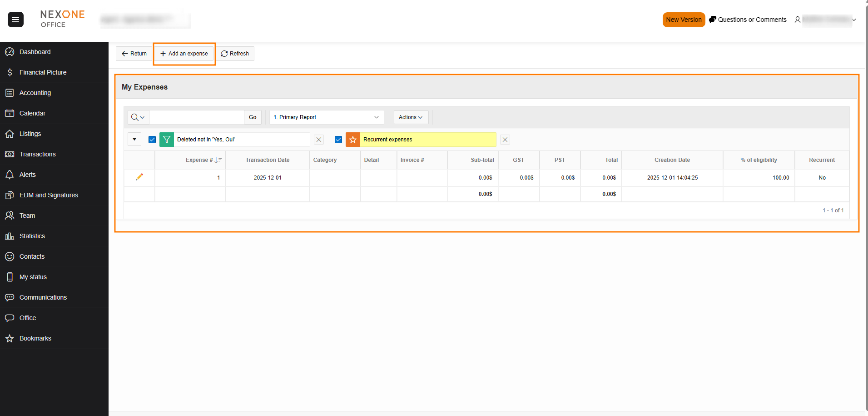Open the Actions menu
This screenshot has height=416, width=868.
click(x=411, y=117)
